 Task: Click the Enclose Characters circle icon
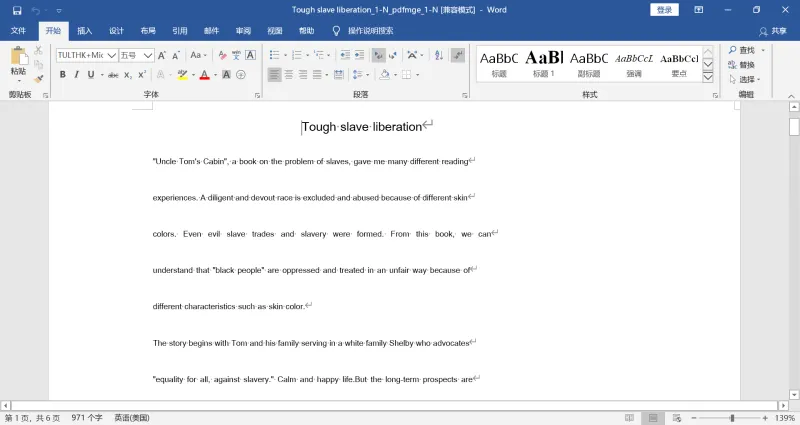click(241, 75)
